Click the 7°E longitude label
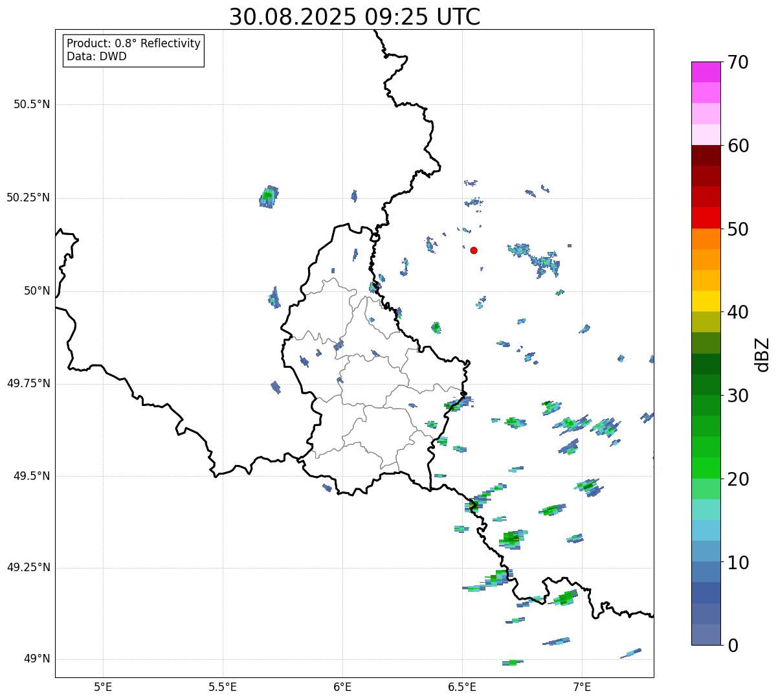 tap(582, 686)
